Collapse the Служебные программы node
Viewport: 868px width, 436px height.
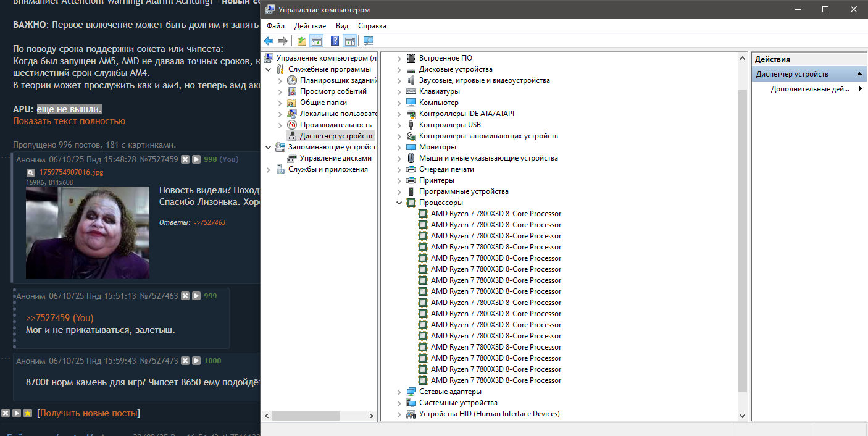pyautogui.click(x=268, y=69)
